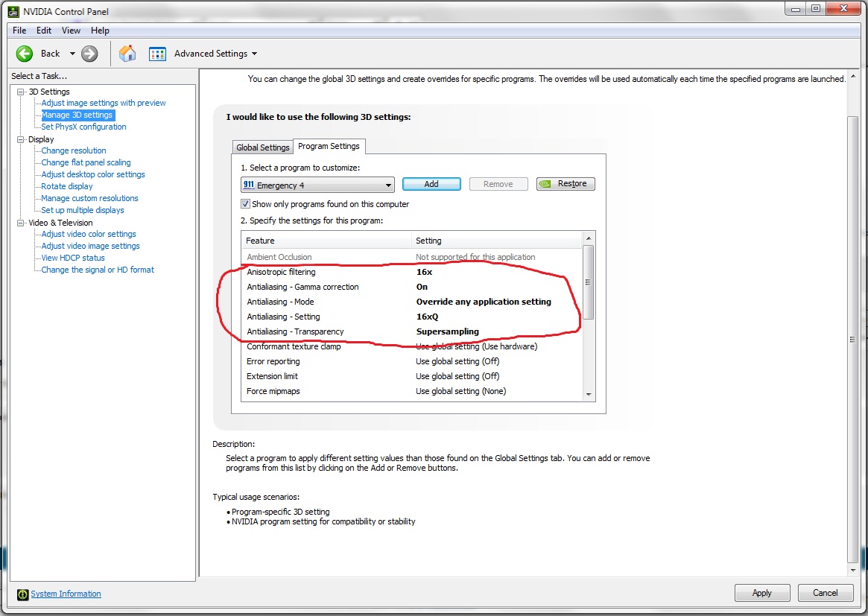
Task: Open Rotate display task
Action: (x=67, y=186)
